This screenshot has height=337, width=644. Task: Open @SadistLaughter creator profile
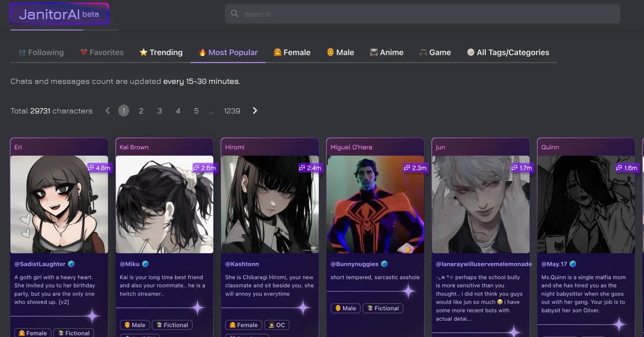[40, 264]
